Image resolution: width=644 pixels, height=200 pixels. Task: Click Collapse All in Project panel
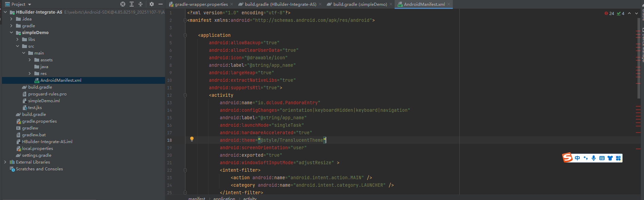pos(141,4)
